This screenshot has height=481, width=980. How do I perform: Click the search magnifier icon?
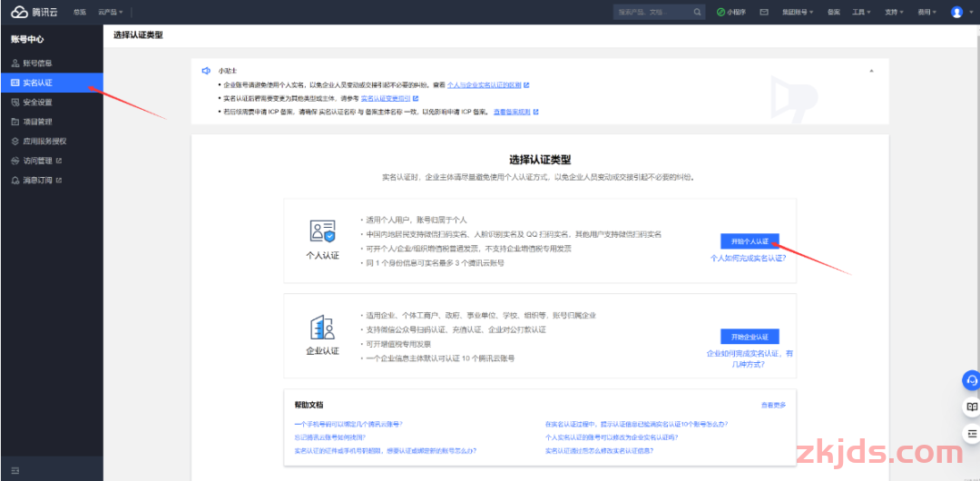(x=698, y=12)
